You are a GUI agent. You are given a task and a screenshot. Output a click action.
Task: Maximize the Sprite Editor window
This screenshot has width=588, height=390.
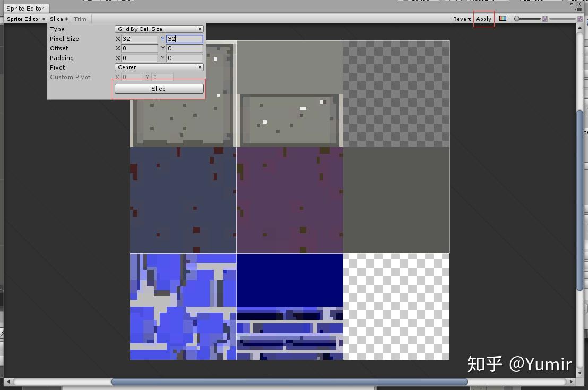coord(572,4)
